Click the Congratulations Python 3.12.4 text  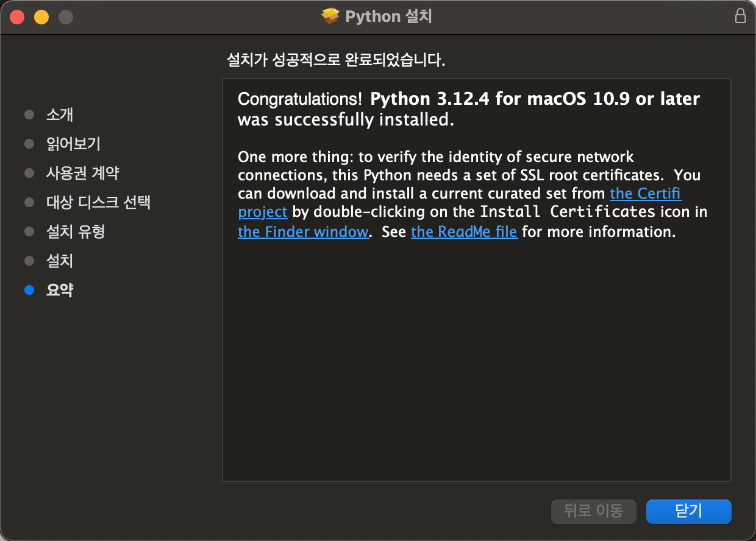tap(468, 108)
